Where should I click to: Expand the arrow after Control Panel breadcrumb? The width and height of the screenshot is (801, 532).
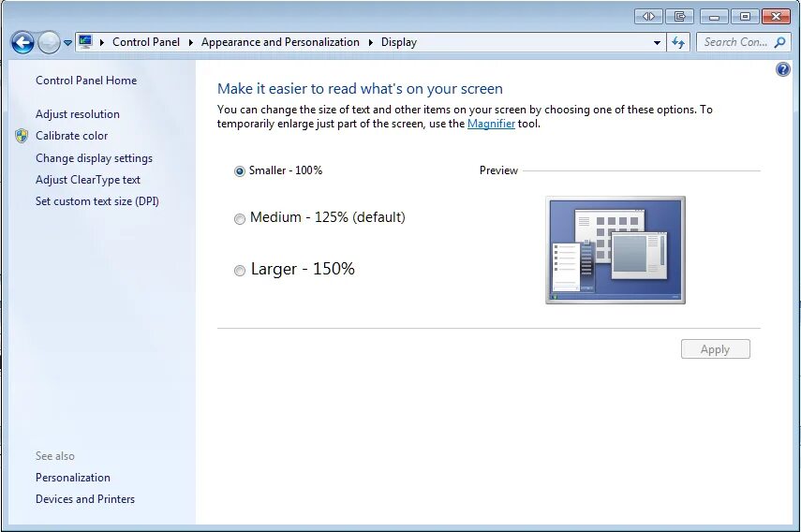[190, 42]
